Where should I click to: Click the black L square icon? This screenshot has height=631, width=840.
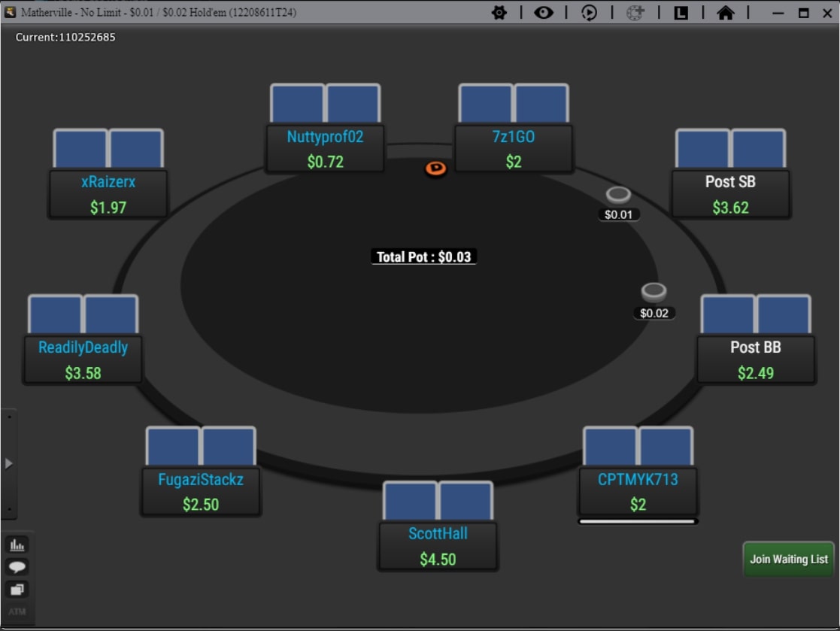[681, 13]
